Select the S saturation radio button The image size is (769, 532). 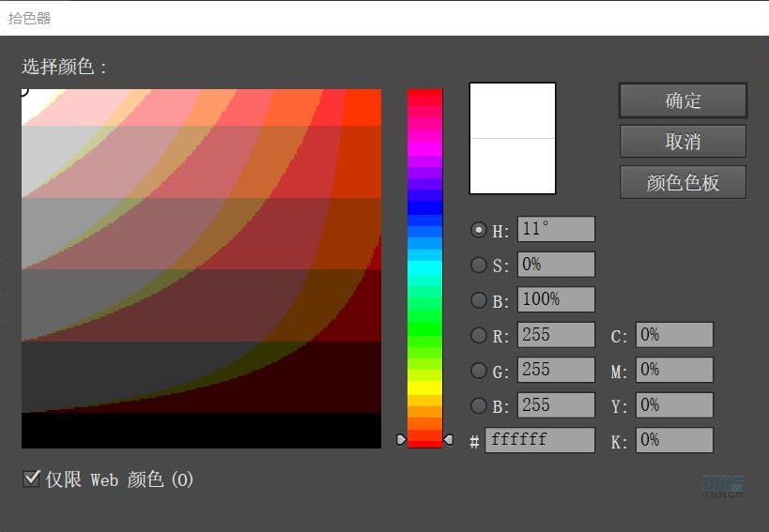[479, 266]
